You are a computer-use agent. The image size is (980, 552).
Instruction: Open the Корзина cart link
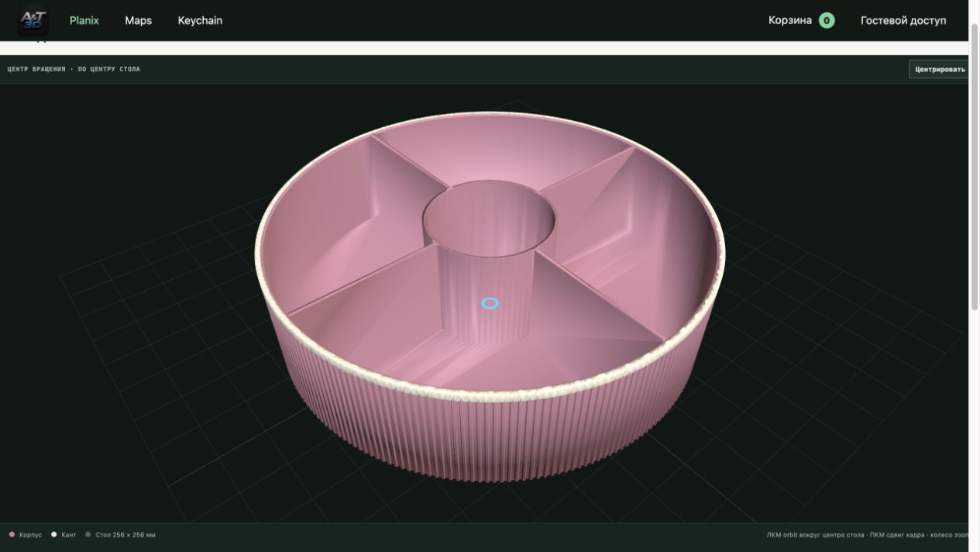coord(789,20)
